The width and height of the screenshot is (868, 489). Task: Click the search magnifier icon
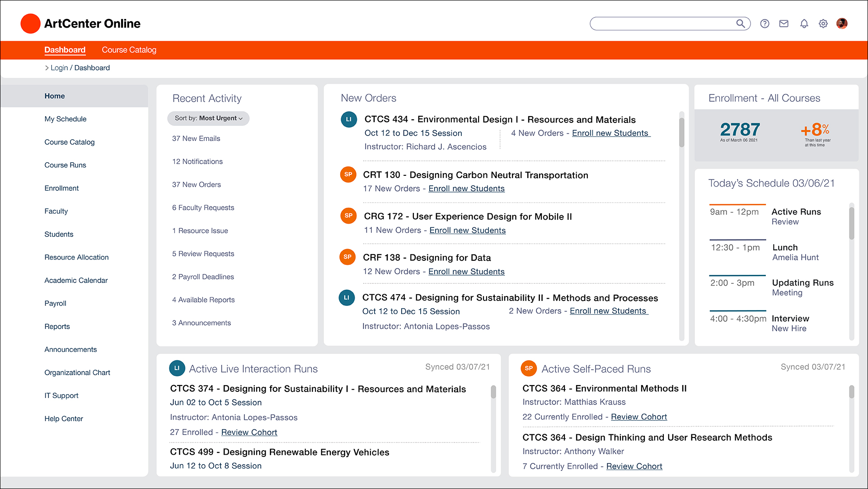(740, 24)
